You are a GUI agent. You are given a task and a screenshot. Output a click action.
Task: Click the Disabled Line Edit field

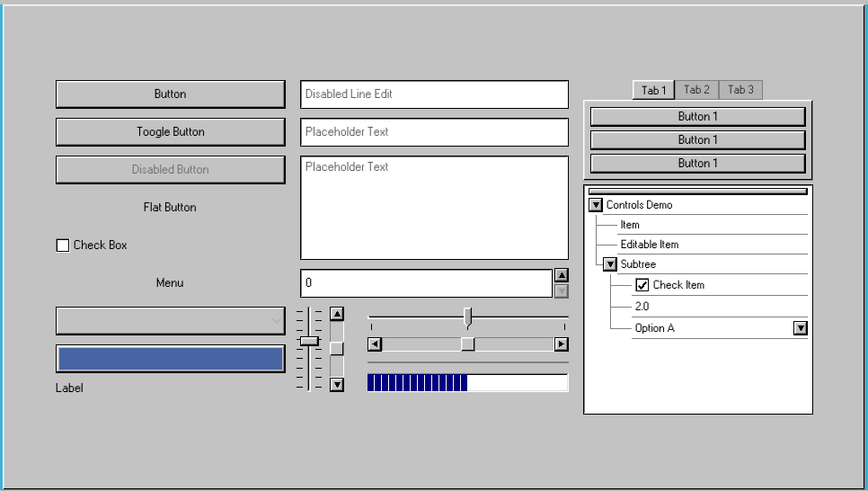[x=435, y=94]
